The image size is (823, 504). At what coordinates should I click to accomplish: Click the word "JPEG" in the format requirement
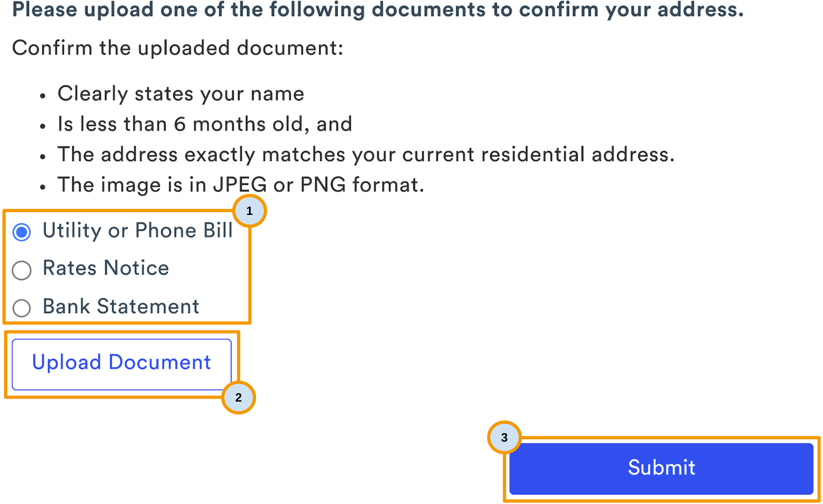click(x=240, y=185)
